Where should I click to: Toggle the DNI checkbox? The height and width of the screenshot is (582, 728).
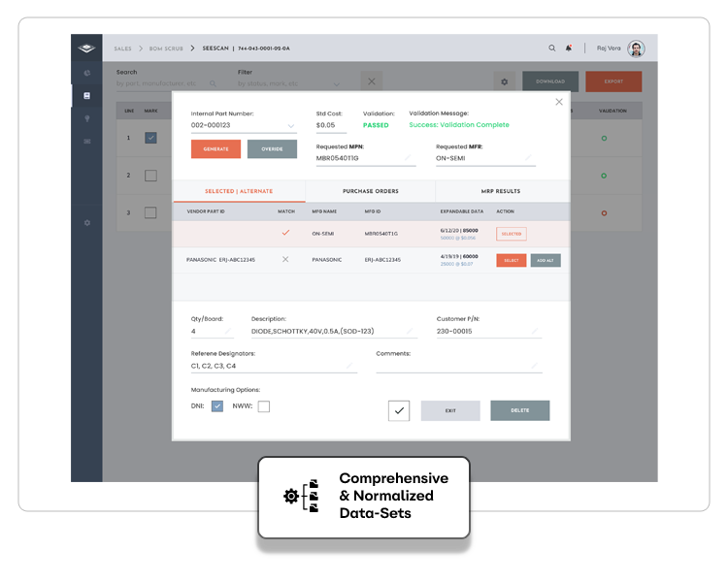pyautogui.click(x=217, y=406)
